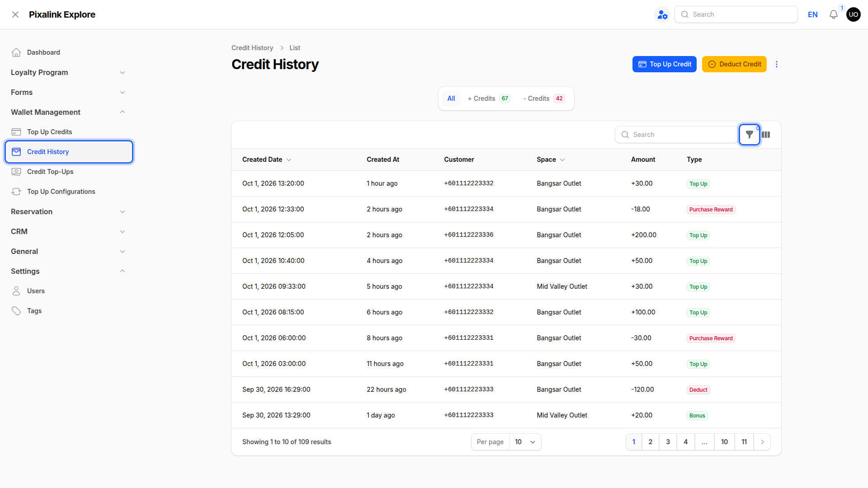Click customer +601112223336
This screenshot has height=488, width=868.
468,235
